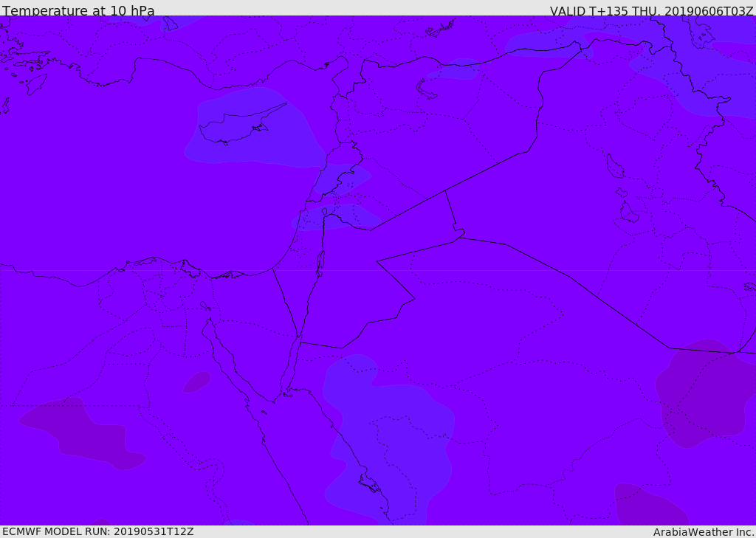Click the 'VALID T+135 THU. 20190606T03Z' label
This screenshot has height=538, width=756.
pos(652,10)
